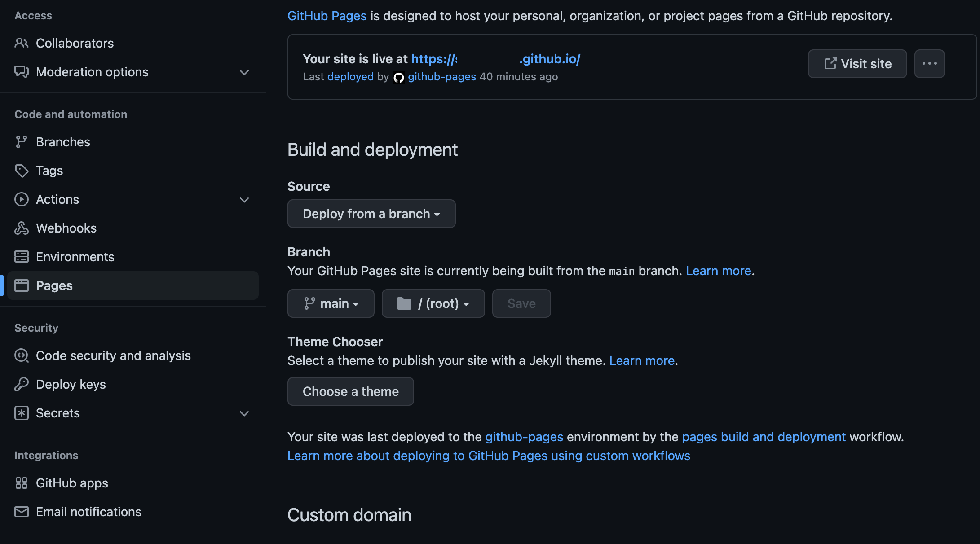Follow the pages build and deployment link
980x544 pixels.
point(764,437)
